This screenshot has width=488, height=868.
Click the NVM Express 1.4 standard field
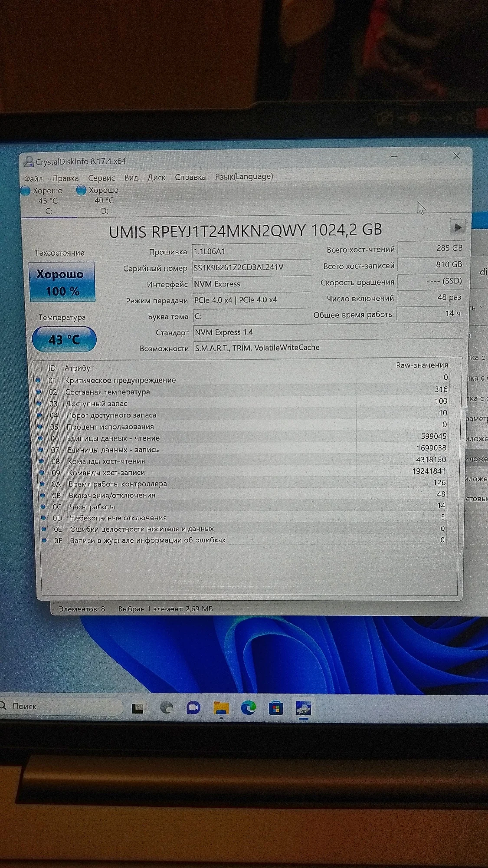328,332
